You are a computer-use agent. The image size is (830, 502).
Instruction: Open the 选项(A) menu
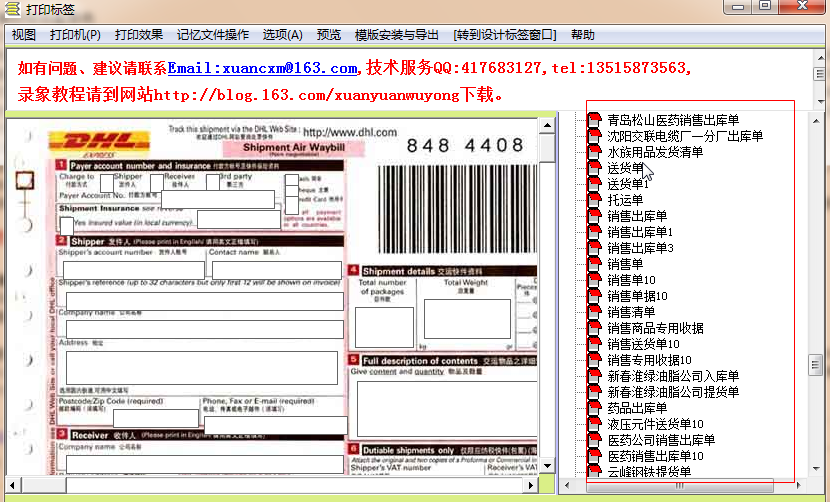tap(283, 35)
